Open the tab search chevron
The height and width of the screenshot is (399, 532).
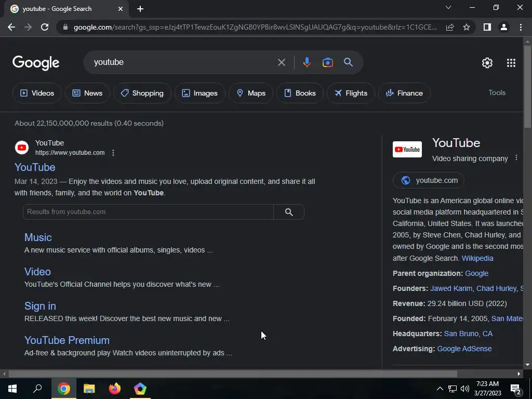[x=448, y=7]
